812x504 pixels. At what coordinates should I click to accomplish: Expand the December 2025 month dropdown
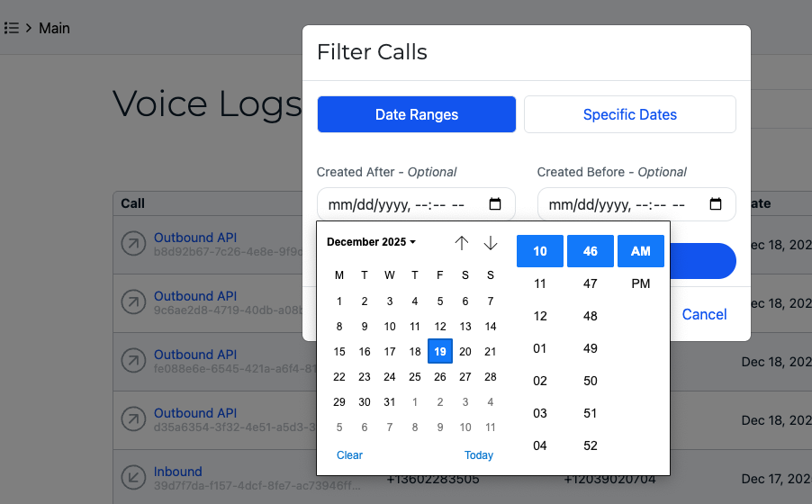click(372, 242)
